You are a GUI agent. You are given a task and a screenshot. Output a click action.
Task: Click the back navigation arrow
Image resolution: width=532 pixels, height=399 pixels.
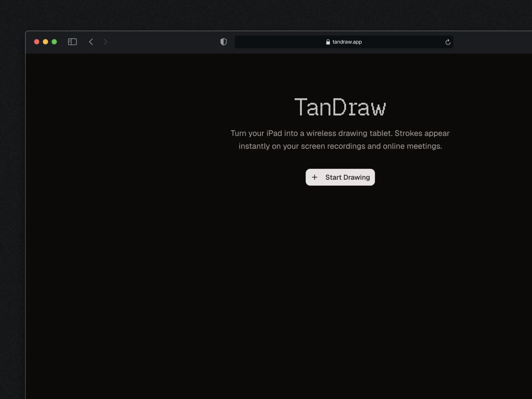91,42
